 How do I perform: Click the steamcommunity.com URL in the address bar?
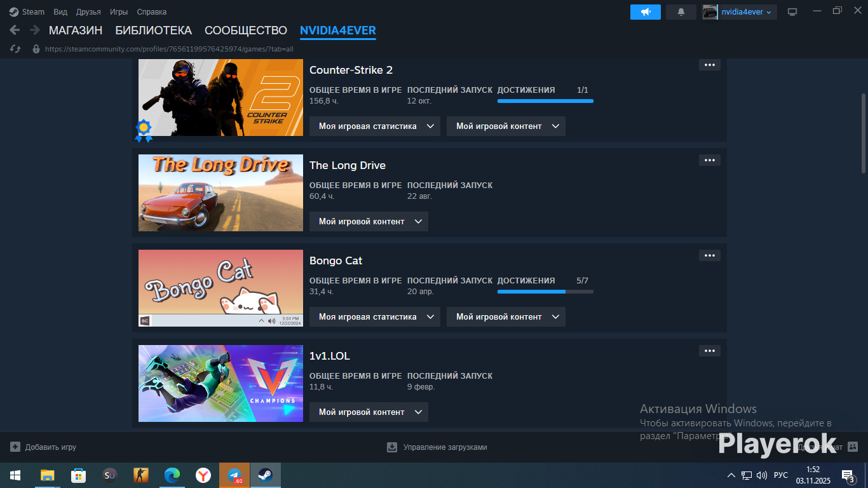coord(169,49)
